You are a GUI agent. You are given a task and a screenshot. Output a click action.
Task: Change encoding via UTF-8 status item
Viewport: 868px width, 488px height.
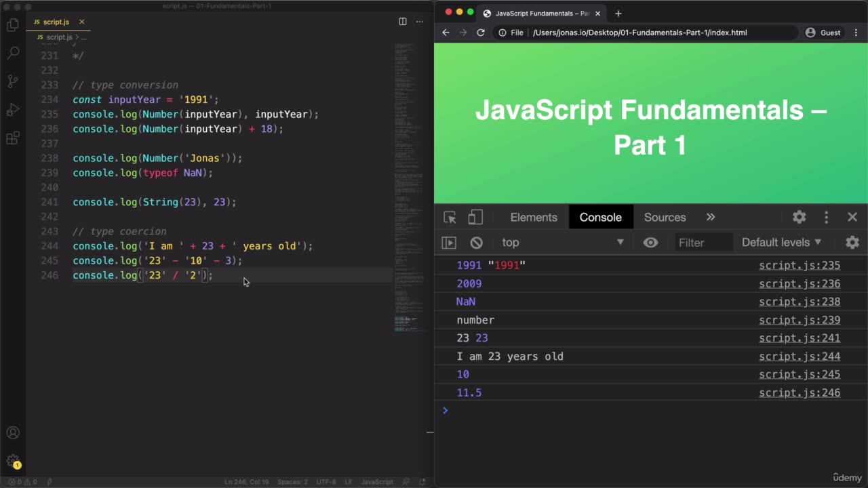(x=326, y=482)
